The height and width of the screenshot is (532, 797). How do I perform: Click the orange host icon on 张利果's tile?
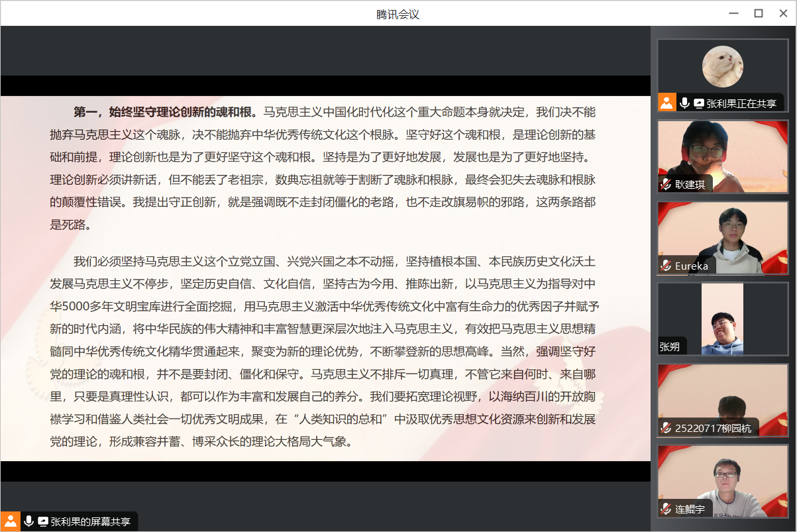pyautogui.click(x=666, y=103)
